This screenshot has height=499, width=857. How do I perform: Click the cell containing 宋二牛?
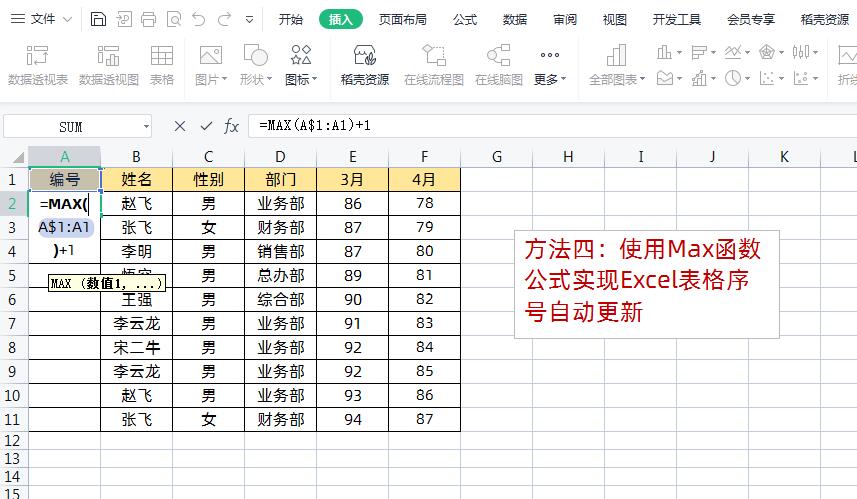pos(137,348)
